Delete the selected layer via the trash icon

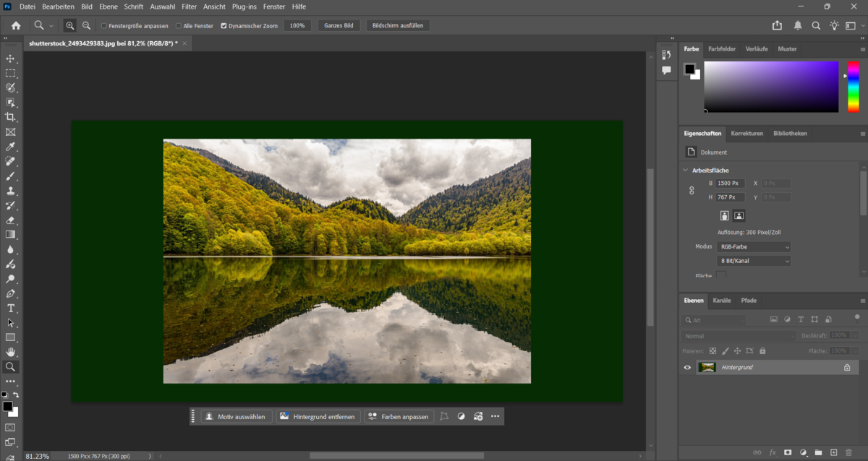click(x=848, y=452)
